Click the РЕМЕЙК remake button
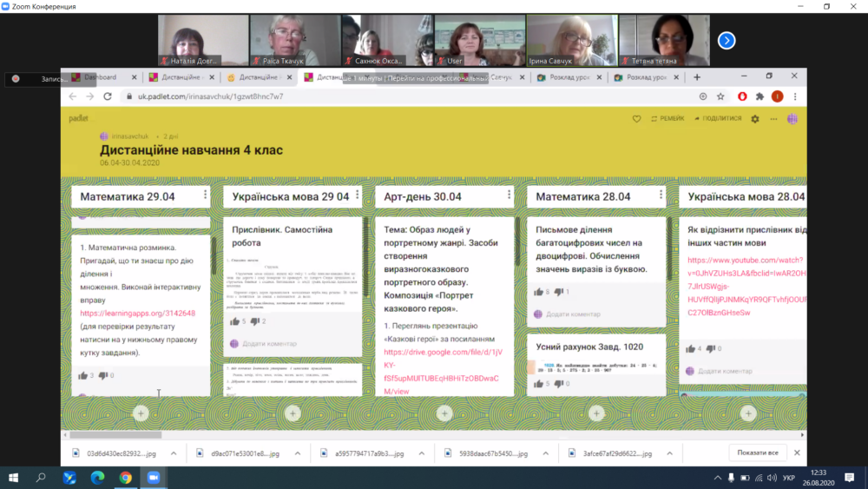 pyautogui.click(x=667, y=119)
